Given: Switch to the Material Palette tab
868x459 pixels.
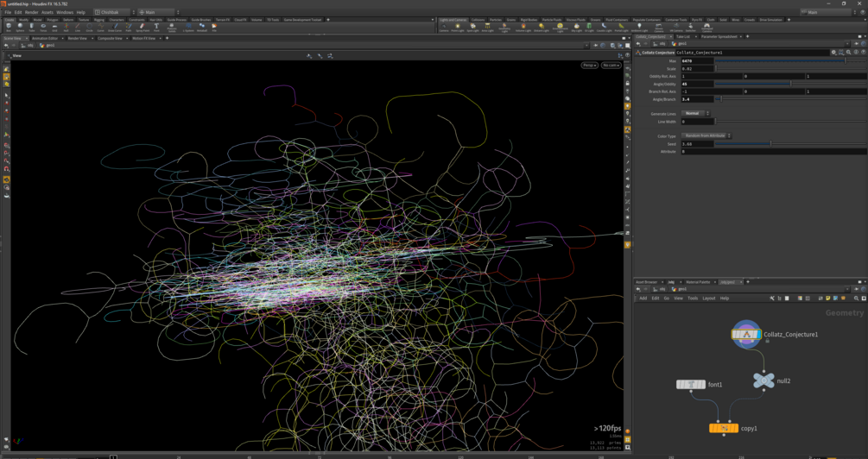Looking at the screenshot, I should (698, 282).
